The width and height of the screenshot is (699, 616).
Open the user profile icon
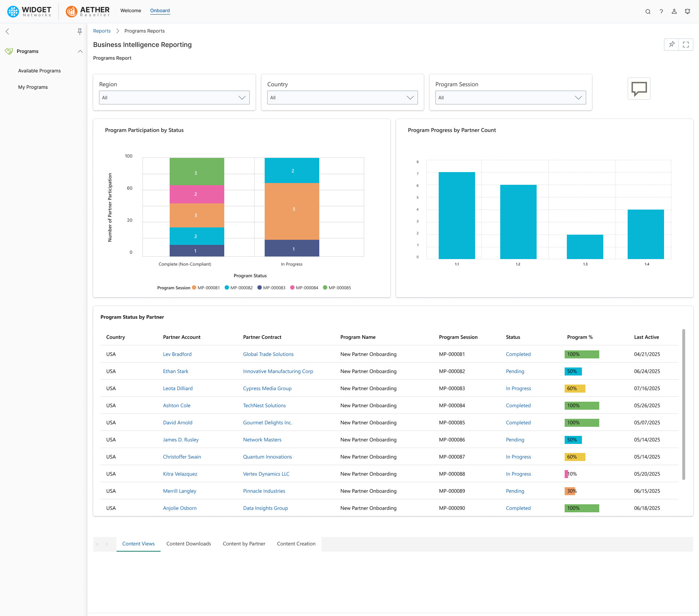tap(674, 11)
